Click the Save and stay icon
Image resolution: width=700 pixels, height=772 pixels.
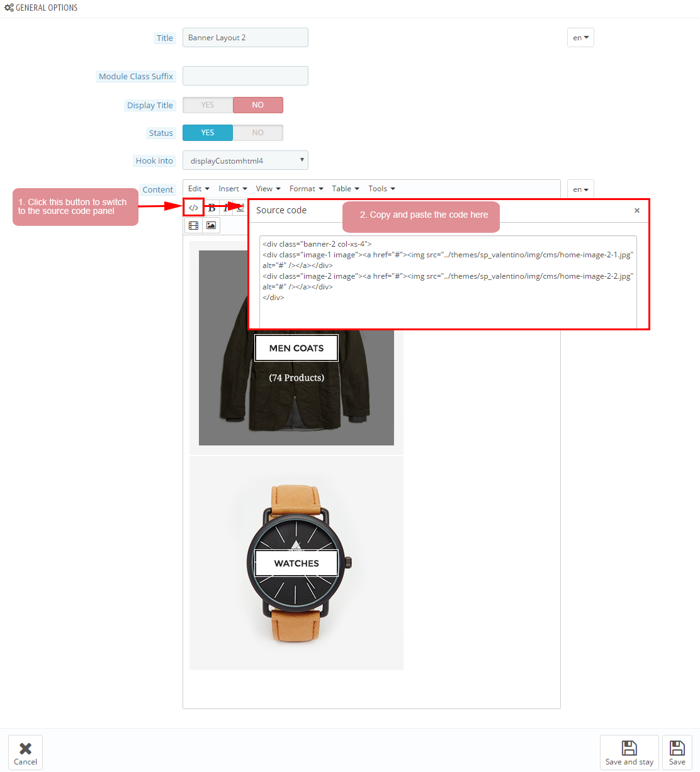click(x=629, y=747)
